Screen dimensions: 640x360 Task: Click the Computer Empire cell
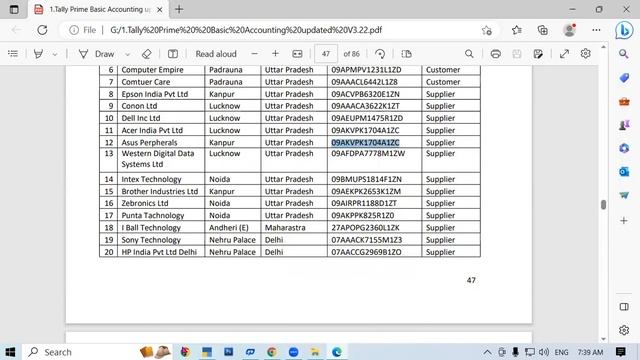click(161, 70)
